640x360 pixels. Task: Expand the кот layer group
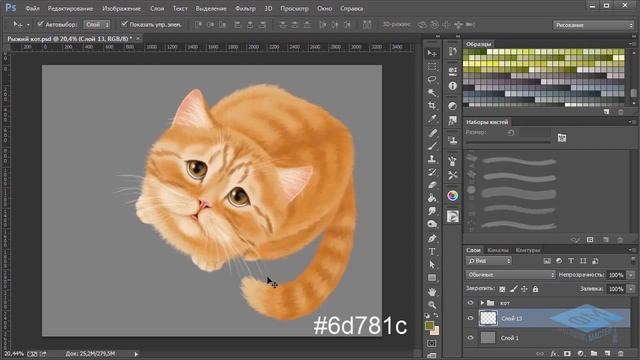(482, 303)
